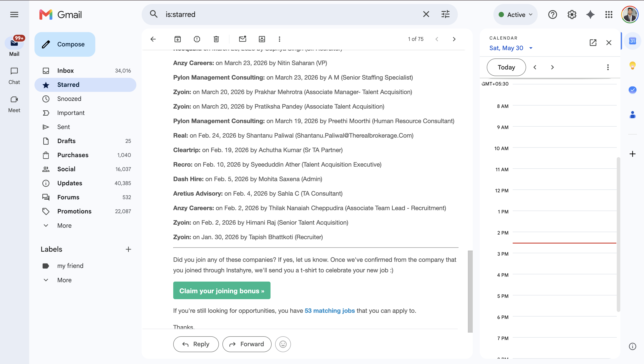Click the email body scrollbar
Image resolution: width=644 pixels, height=364 pixels.
tap(470, 291)
